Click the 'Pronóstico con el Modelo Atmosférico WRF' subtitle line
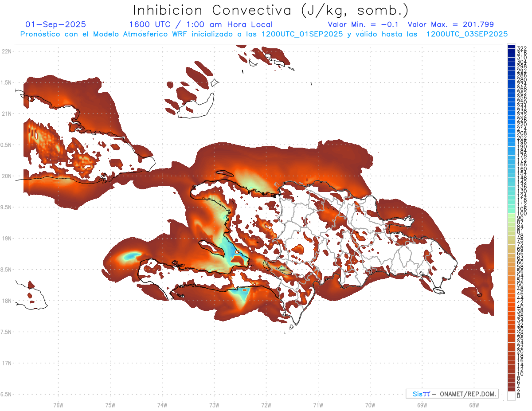Viewport: 532px width, 411px height. [x=264, y=34]
